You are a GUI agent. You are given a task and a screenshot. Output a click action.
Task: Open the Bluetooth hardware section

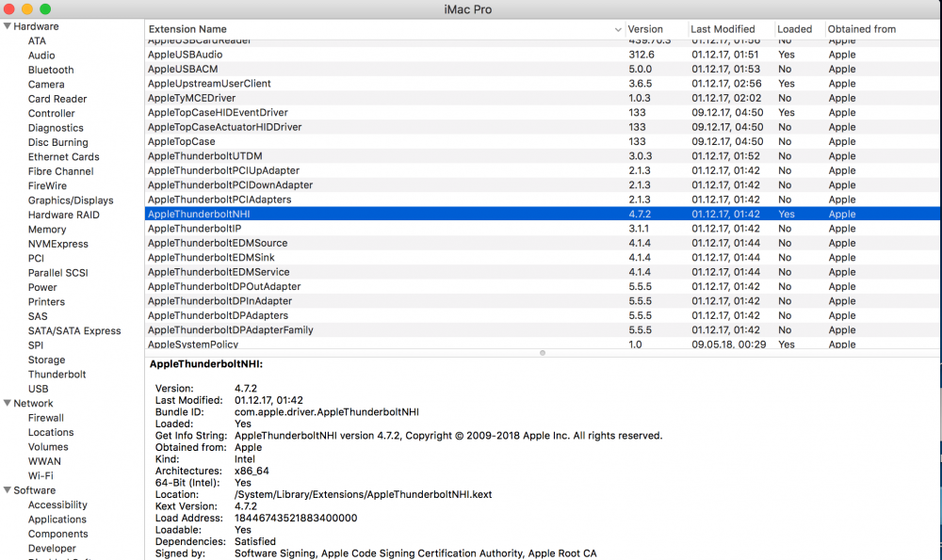pyautogui.click(x=51, y=70)
